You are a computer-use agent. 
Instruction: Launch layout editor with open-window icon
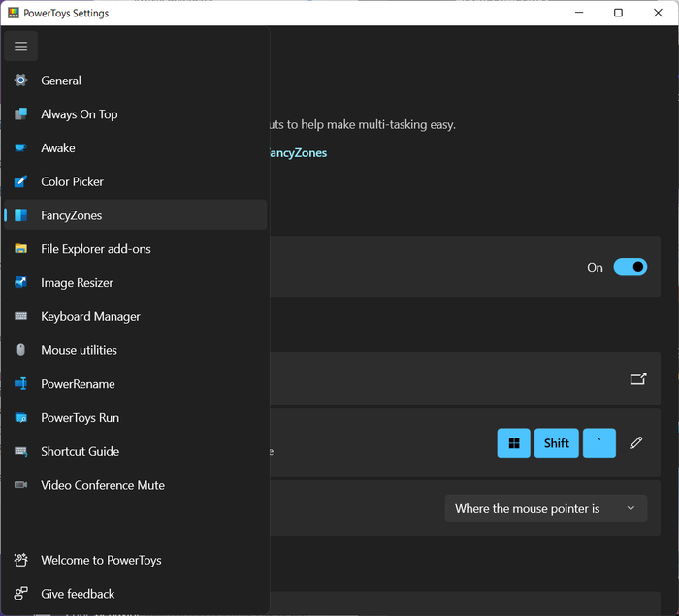pos(638,379)
